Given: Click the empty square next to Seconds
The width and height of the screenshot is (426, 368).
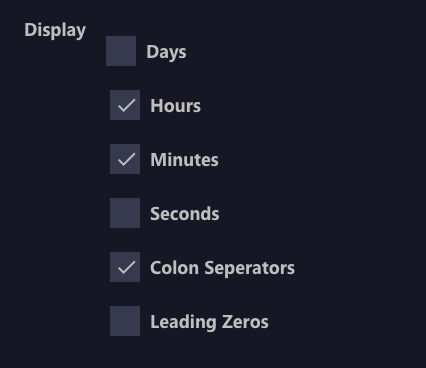Looking at the screenshot, I should point(125,213).
